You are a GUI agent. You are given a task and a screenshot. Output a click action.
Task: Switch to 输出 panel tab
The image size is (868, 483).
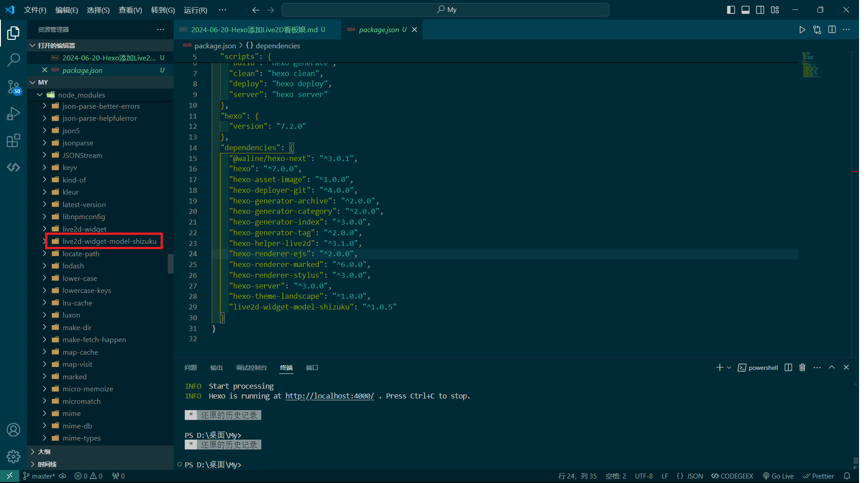click(216, 368)
